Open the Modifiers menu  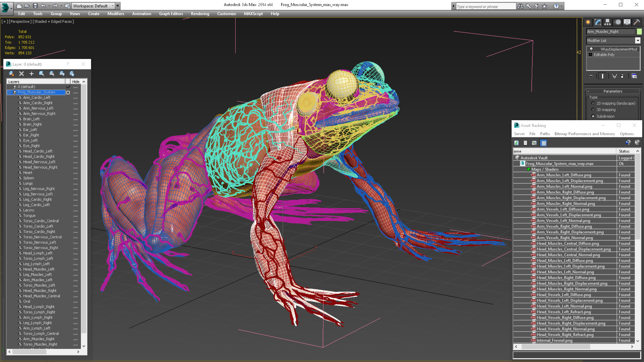tap(116, 14)
